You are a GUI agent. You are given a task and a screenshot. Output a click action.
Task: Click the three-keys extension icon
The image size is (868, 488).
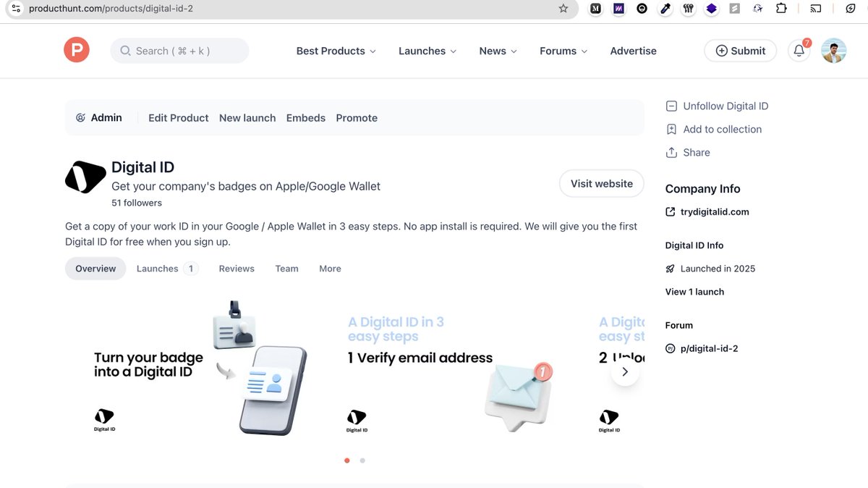tap(688, 9)
